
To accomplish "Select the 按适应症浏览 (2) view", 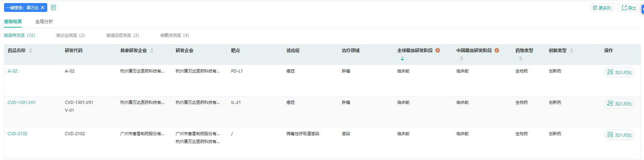I will coord(123,35).
